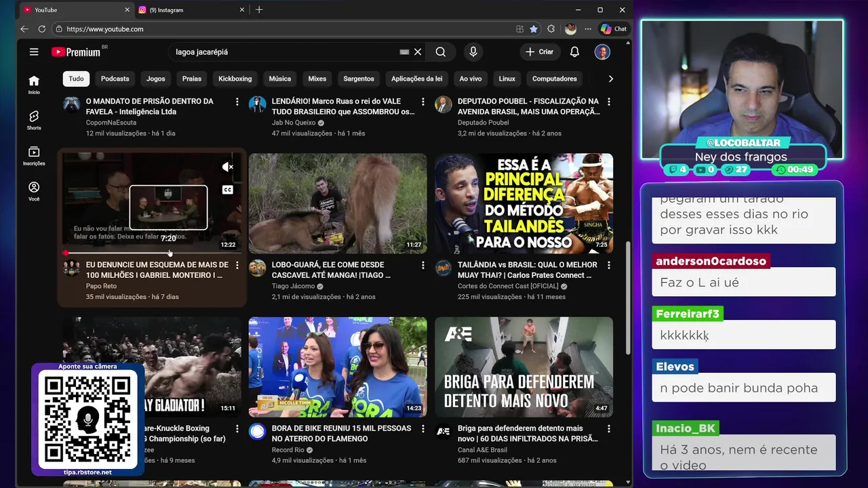
Task: Click the bookmark star in the address bar
Action: tap(534, 29)
